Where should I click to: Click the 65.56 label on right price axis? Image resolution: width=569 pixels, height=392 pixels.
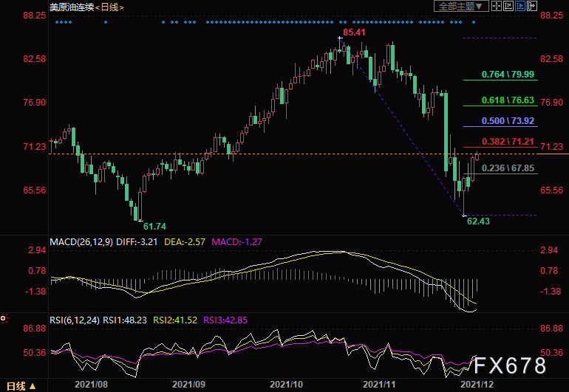[551, 190]
